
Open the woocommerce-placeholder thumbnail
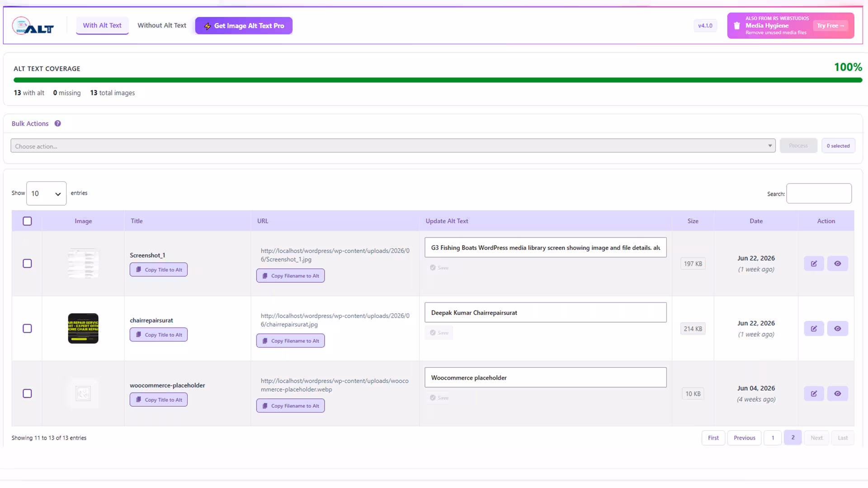83,394
